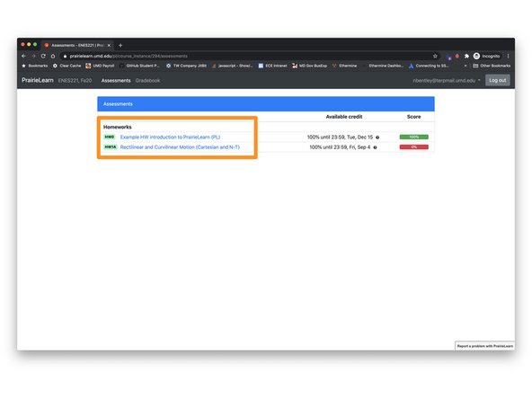Open the ECE Intranet bookmark
Screen dimensions: 532x399
(x=273, y=66)
